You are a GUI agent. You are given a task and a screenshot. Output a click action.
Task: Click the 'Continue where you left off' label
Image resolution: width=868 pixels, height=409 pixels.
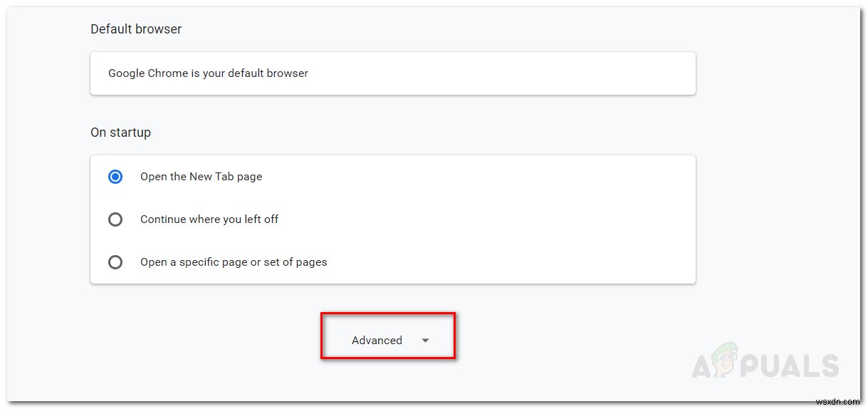(209, 219)
